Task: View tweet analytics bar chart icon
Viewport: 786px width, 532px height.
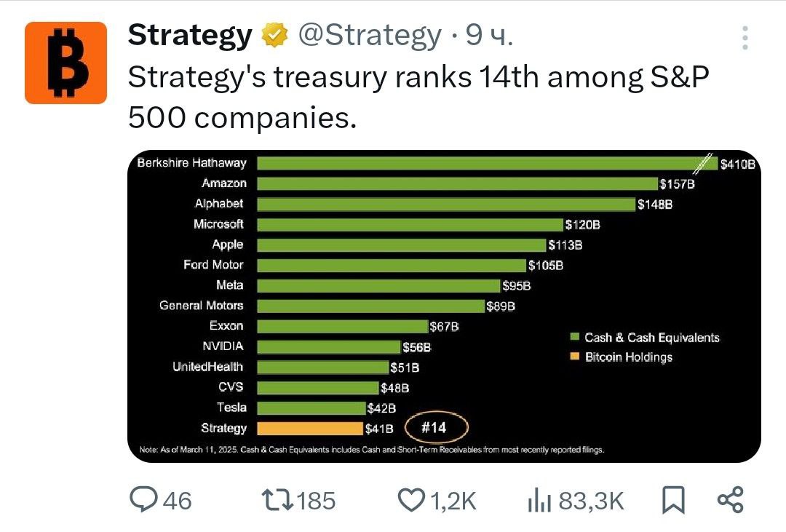Action: click(539, 501)
